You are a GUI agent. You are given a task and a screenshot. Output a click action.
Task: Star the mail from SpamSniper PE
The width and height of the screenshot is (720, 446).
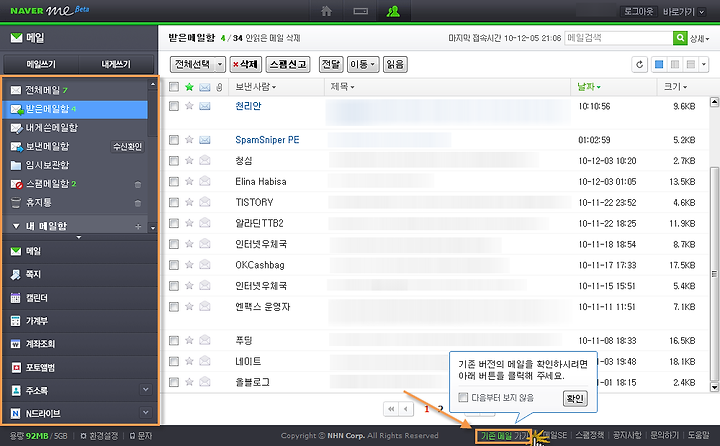tap(189, 140)
